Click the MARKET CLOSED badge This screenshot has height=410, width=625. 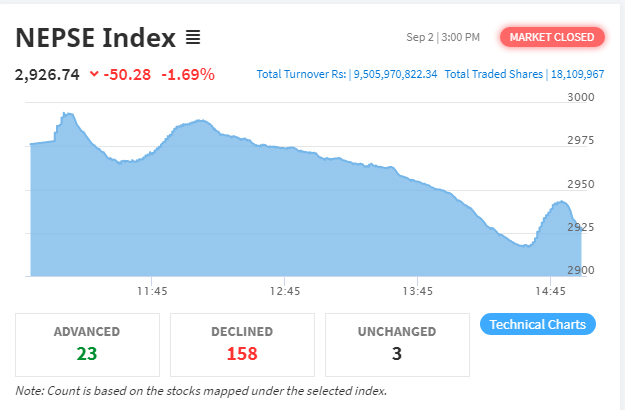pyautogui.click(x=553, y=38)
